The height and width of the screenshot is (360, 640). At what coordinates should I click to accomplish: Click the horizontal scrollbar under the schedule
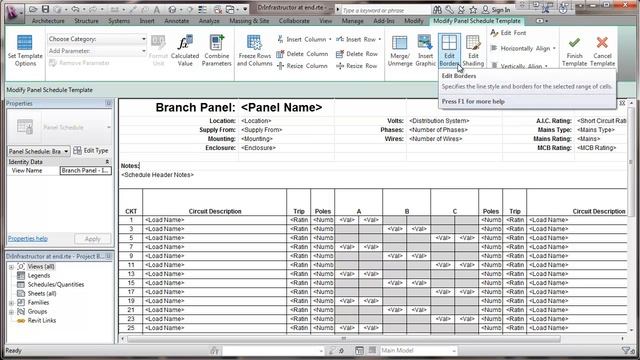[344, 339]
